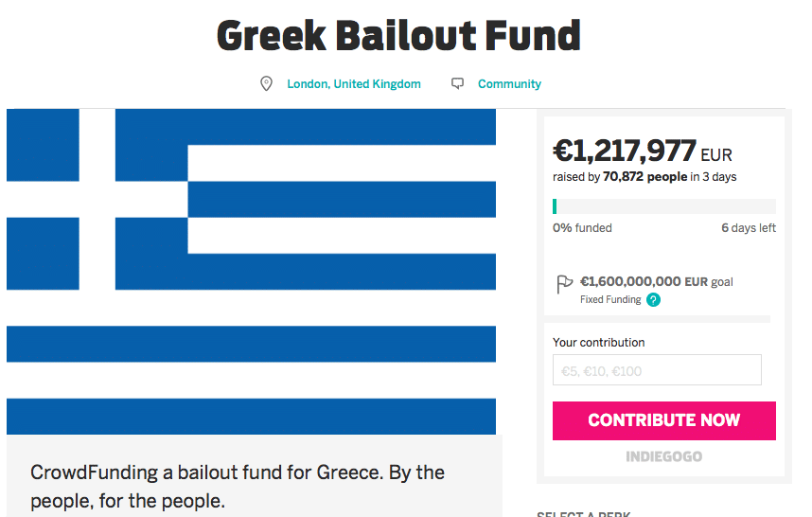Screen dimensions: 812x517
Task: Click the funding progress bar
Action: tap(664, 206)
